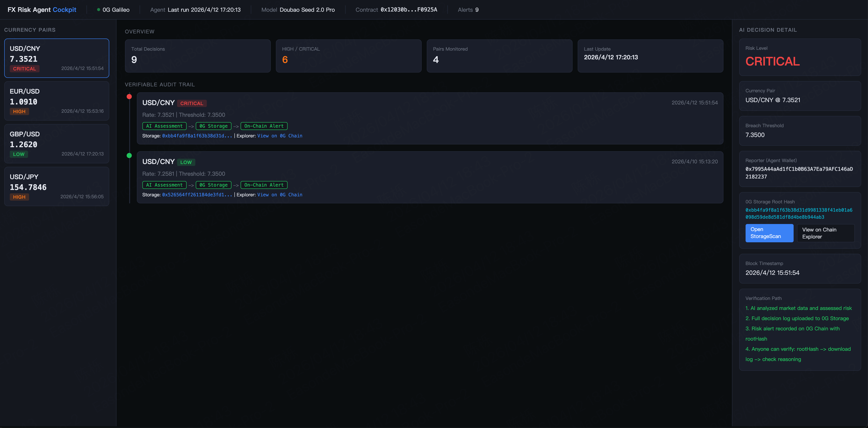The height and width of the screenshot is (428, 868).
Task: Click On-Chain Alert badge in CRITICAL entry
Action: [x=264, y=126]
